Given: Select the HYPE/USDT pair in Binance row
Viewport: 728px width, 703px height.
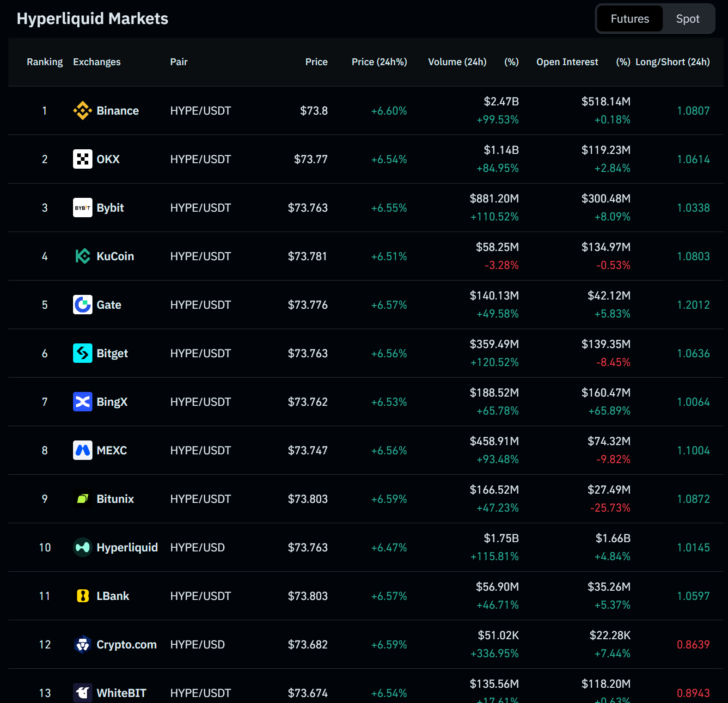Looking at the screenshot, I should coord(201,110).
